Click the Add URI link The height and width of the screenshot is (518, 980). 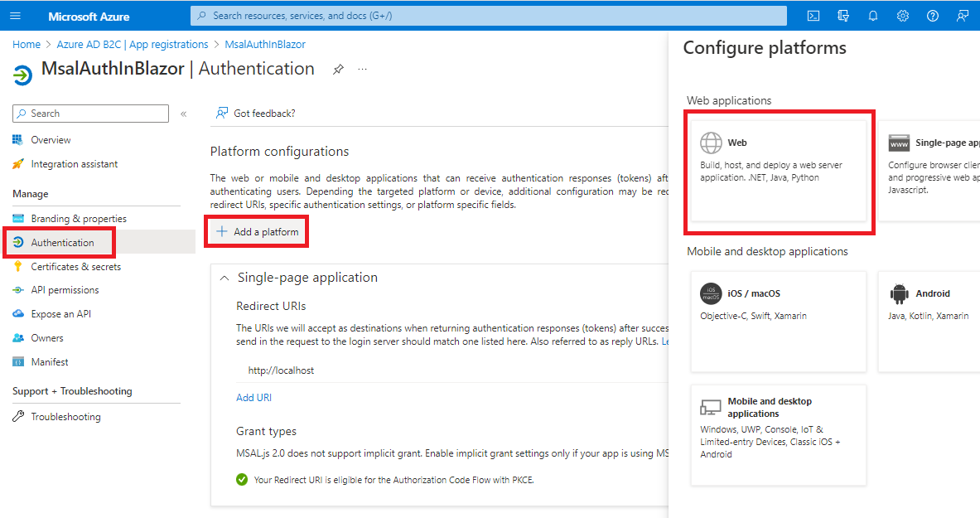[x=253, y=398]
